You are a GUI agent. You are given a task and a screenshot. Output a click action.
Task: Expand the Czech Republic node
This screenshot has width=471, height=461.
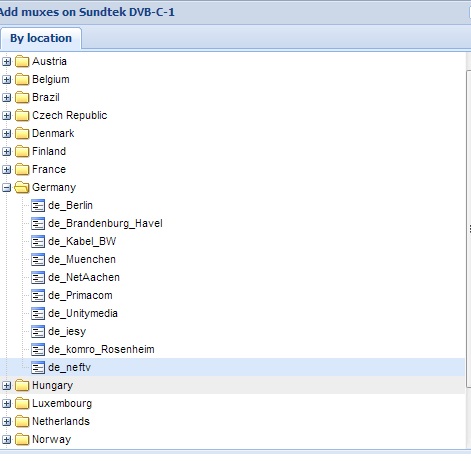[x=6, y=116]
